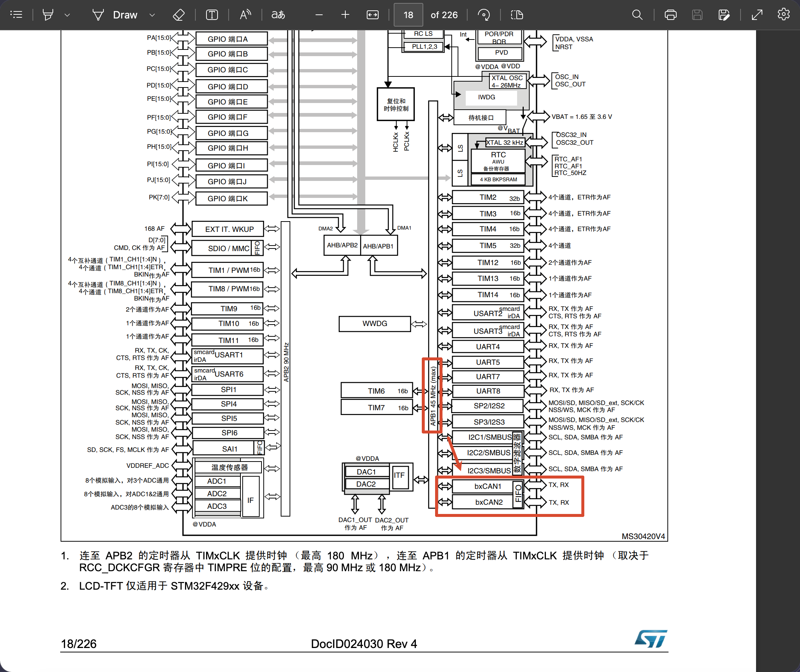Choose the Add text tool
Screen dimensions: 800x672
(x=212, y=15)
